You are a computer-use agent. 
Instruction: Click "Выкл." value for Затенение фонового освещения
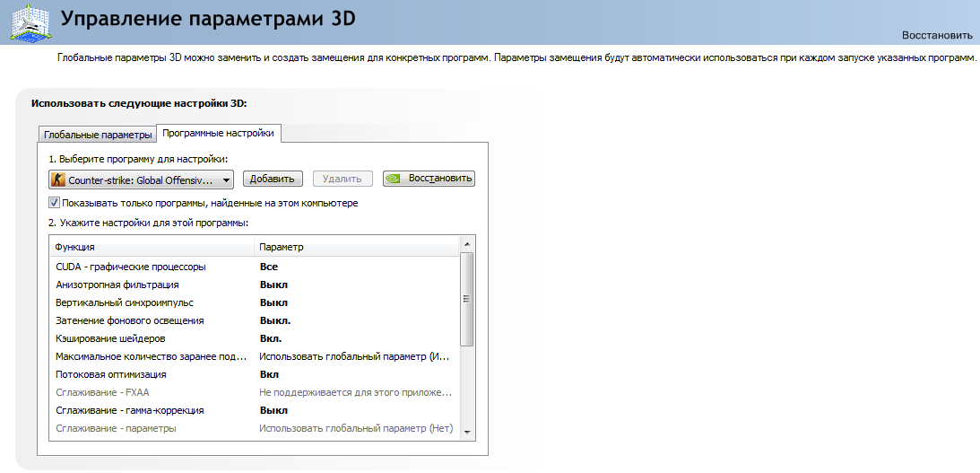coord(275,321)
